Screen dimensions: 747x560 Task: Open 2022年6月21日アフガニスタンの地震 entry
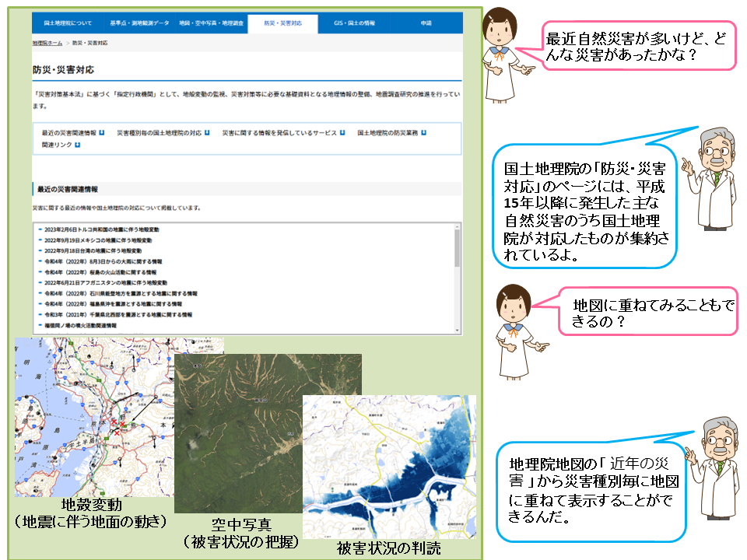(106, 283)
